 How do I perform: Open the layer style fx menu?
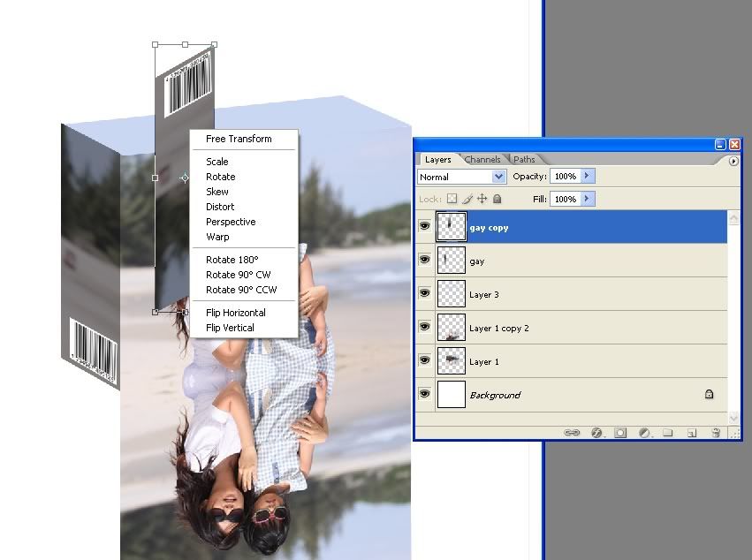[x=596, y=433]
